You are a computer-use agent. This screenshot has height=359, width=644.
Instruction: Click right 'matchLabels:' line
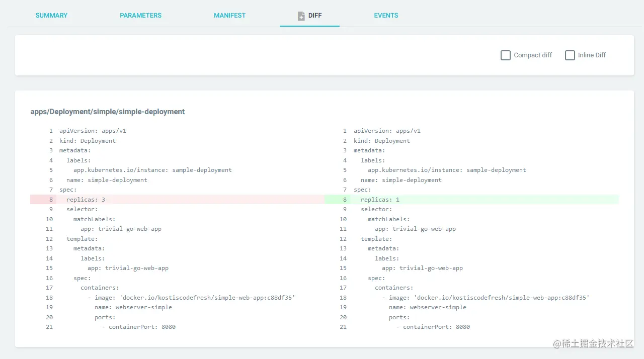point(389,219)
